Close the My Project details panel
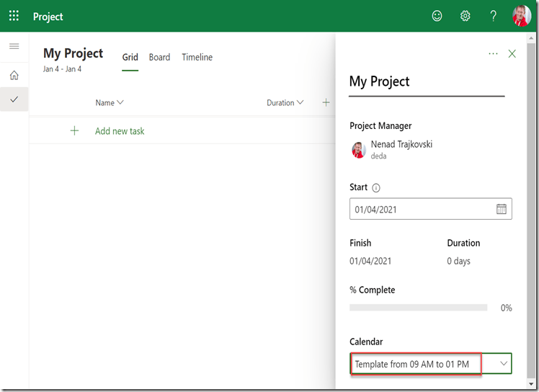 (512, 53)
